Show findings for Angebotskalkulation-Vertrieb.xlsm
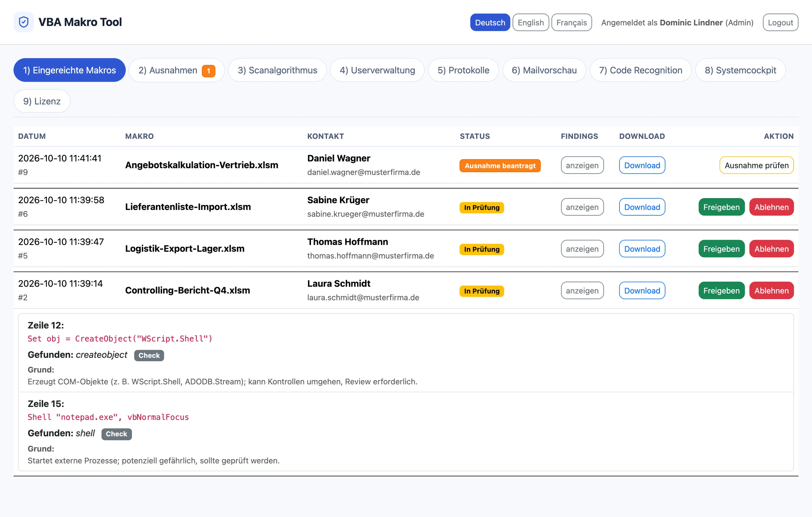The height and width of the screenshot is (517, 812). (582, 165)
